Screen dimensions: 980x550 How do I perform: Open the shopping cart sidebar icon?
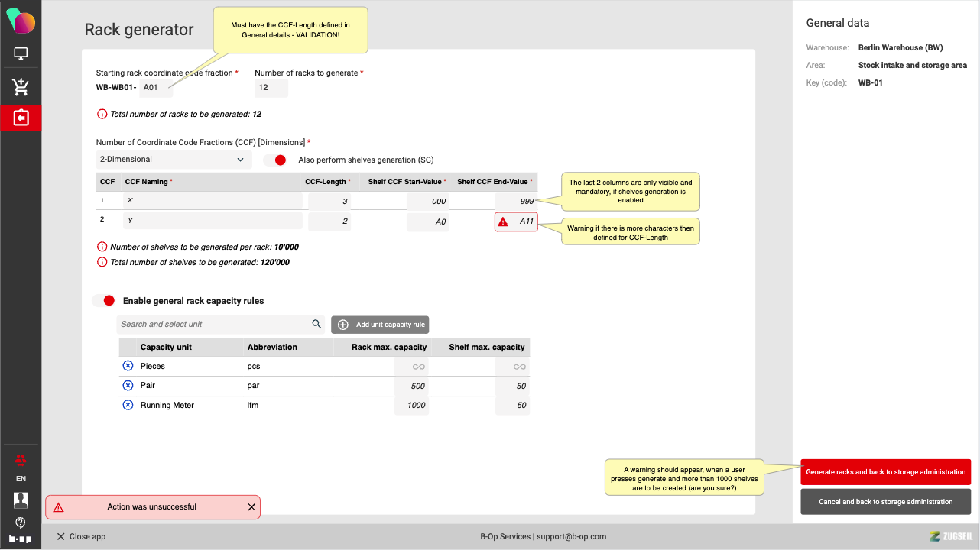pos(21,87)
